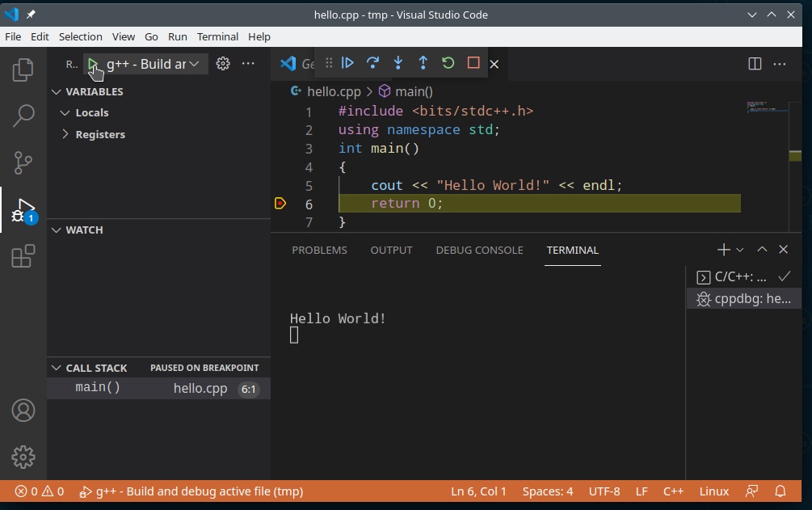Click the Step Over debug icon
Screen dimensions: 812x510
pyautogui.click(x=372, y=63)
